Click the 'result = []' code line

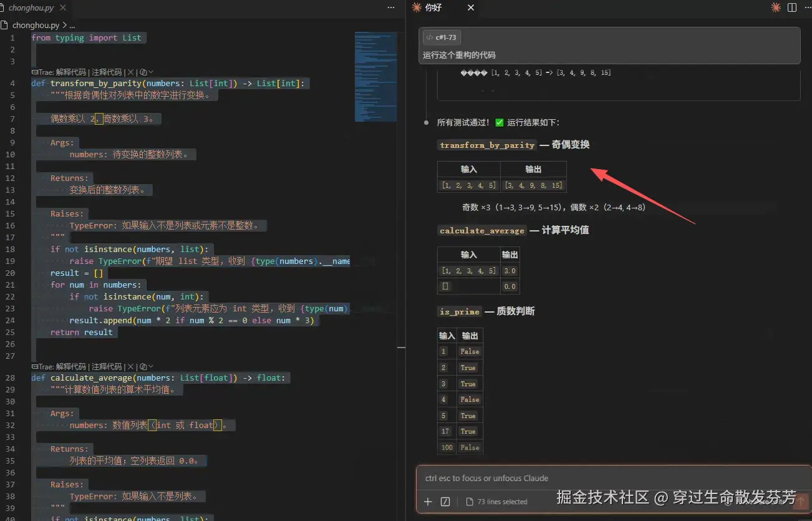point(77,273)
